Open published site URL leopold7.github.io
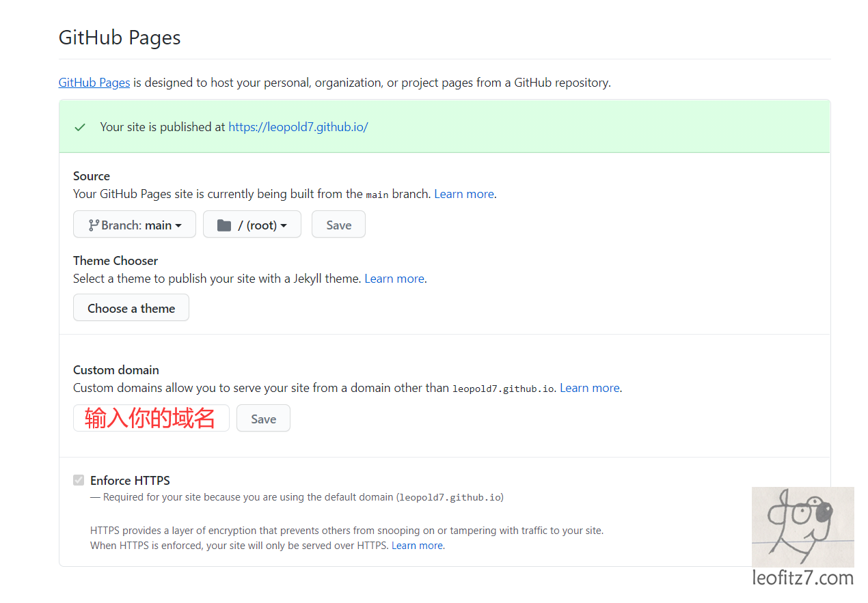 tap(298, 127)
